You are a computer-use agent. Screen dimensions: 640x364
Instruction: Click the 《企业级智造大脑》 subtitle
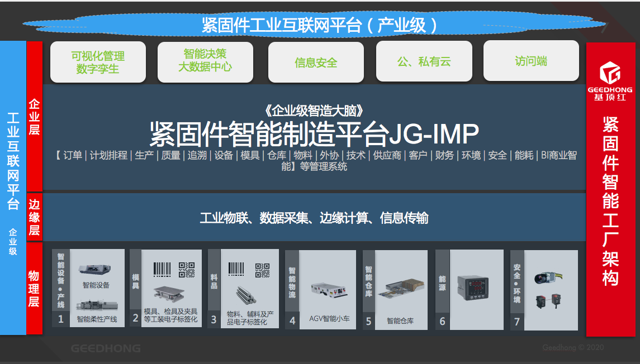314,111
